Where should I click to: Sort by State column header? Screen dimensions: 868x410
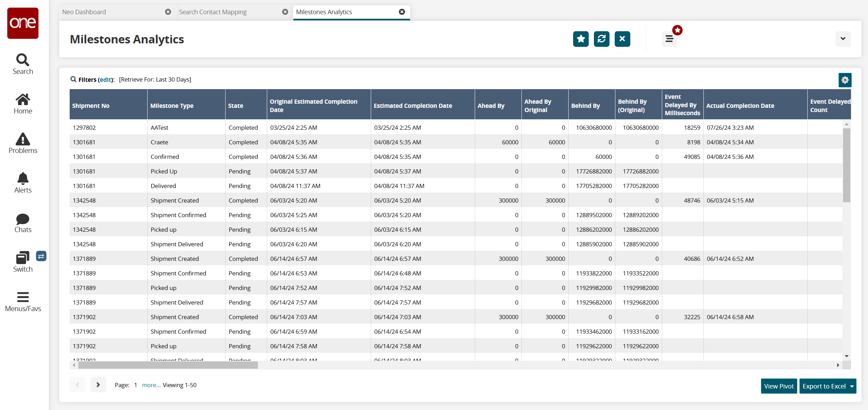coord(246,105)
